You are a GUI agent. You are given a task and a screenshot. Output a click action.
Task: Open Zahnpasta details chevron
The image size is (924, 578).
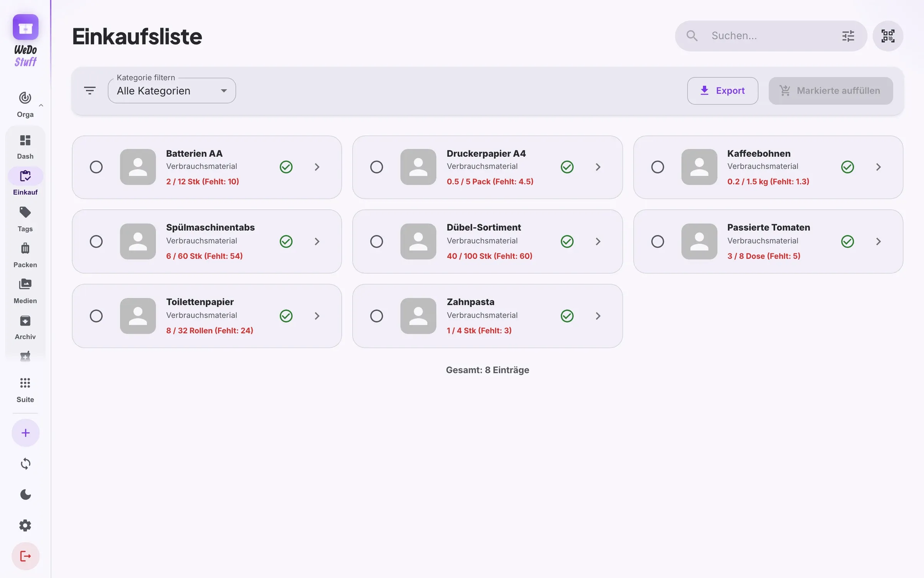coord(598,316)
